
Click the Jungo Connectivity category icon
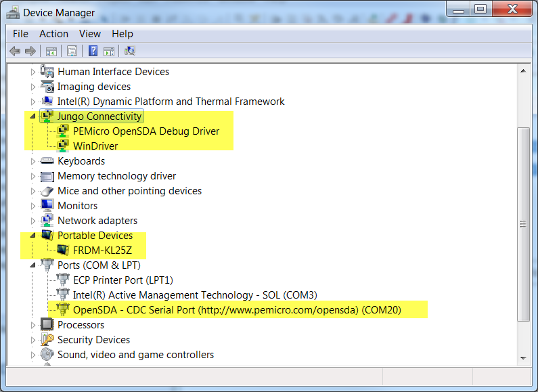[x=47, y=116]
